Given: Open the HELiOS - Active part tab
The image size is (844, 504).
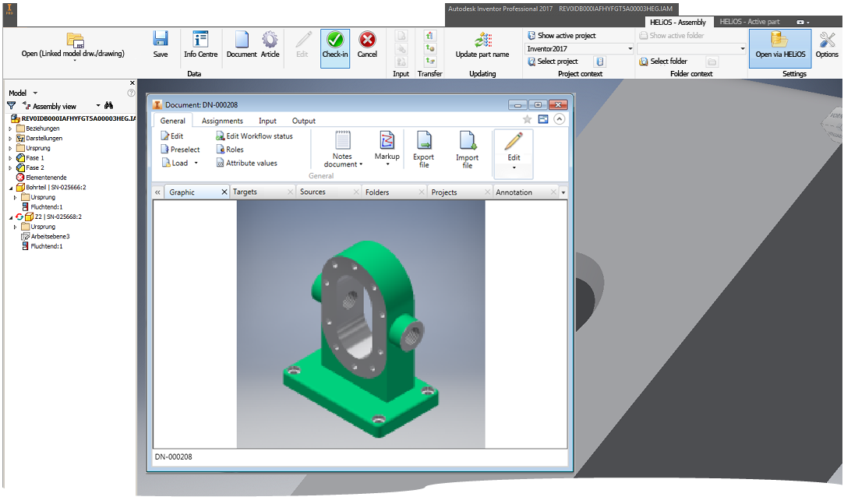Looking at the screenshot, I should click(749, 22).
